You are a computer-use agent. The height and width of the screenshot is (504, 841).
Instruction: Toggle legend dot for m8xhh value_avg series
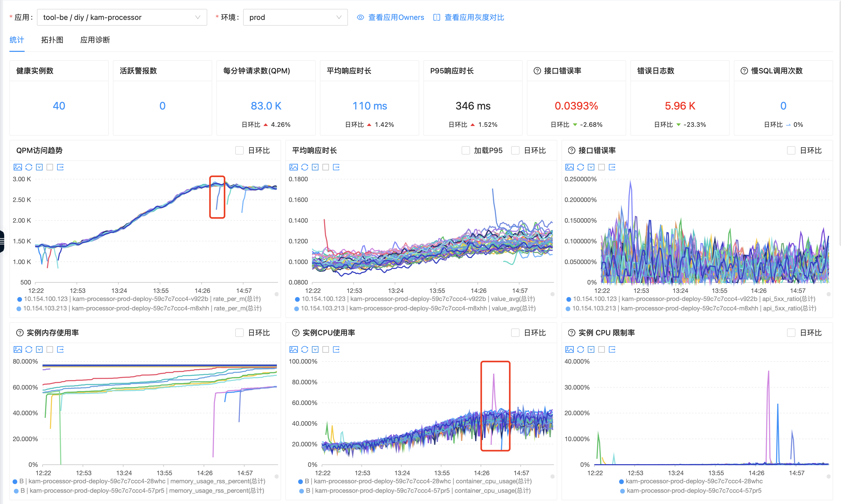pyautogui.click(x=296, y=309)
